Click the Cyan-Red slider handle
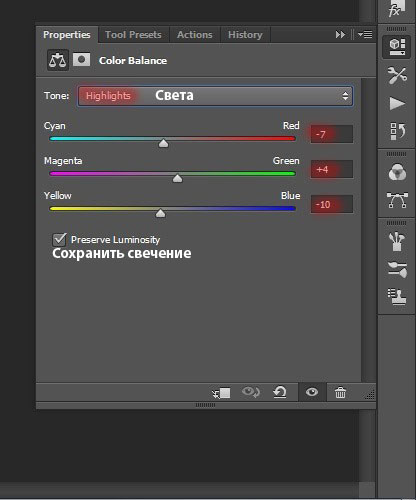 click(x=163, y=143)
